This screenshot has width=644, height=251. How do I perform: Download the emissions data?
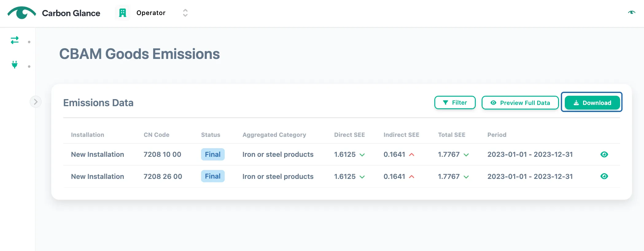[x=592, y=103]
